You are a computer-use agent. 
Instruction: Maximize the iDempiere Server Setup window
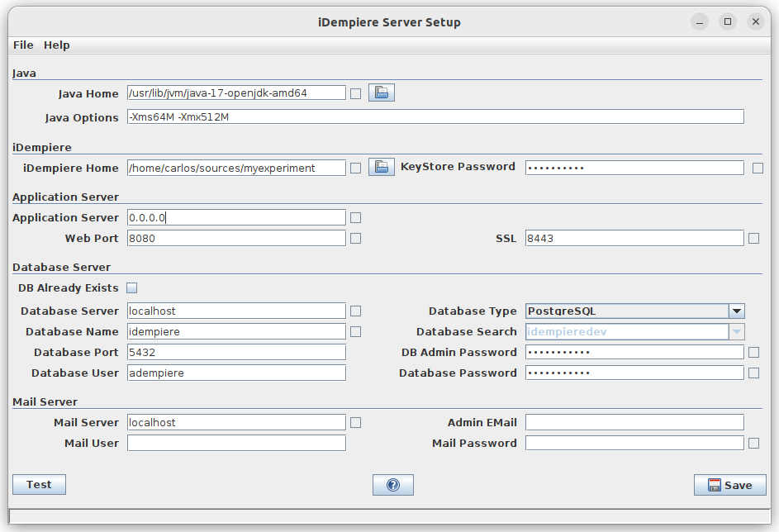tap(728, 22)
